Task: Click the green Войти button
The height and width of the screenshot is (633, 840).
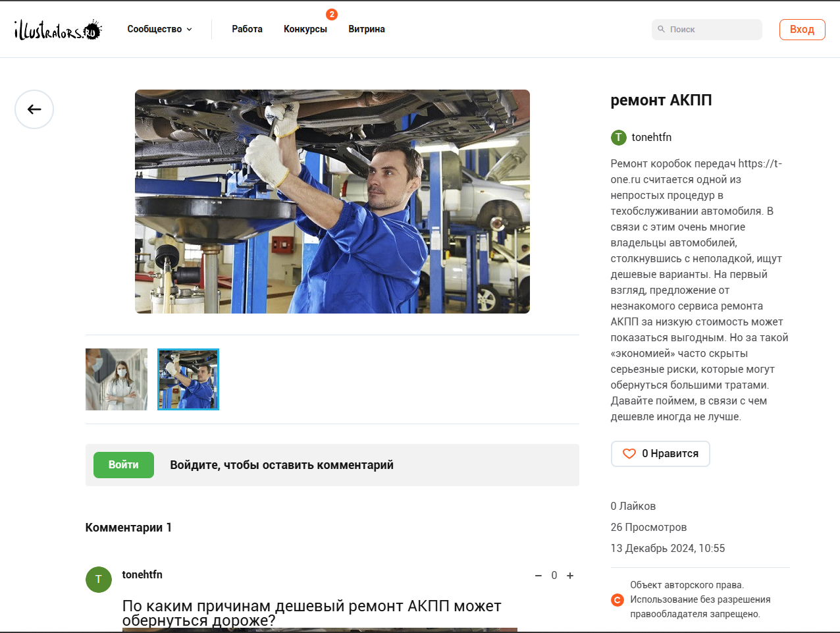Action: 124,465
